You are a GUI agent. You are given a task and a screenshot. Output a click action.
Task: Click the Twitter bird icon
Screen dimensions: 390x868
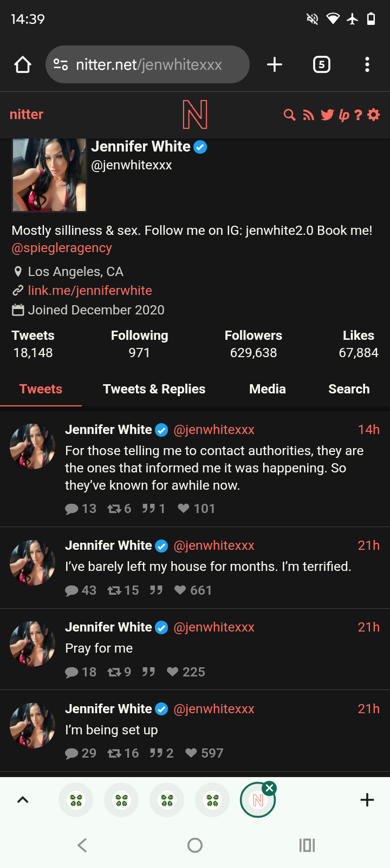327,115
